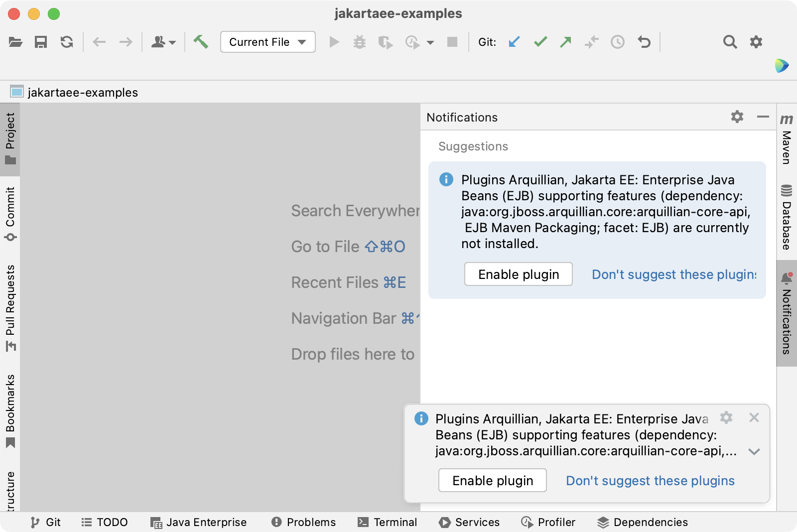
Task: Click the Run with Coverage icon
Action: tap(385, 42)
